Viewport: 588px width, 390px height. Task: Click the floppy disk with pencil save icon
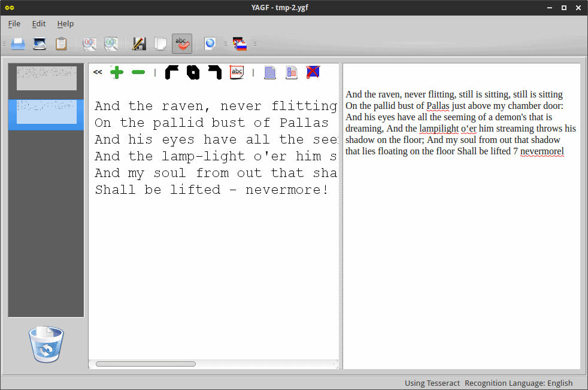(139, 44)
